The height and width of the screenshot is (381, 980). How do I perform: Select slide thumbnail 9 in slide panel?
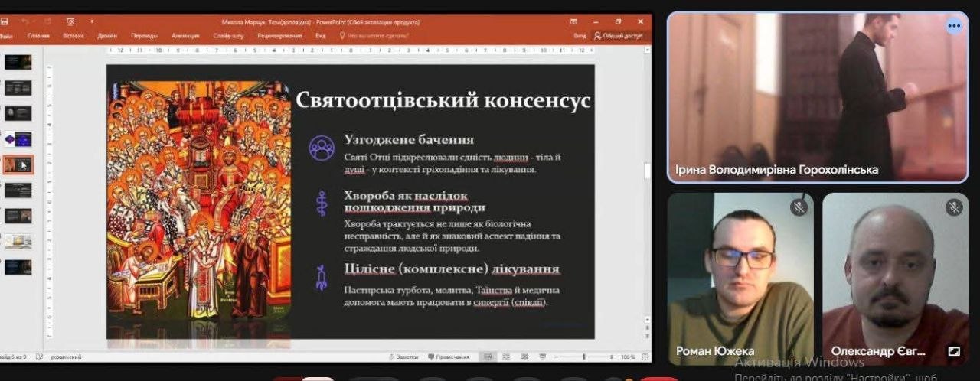click(18, 267)
